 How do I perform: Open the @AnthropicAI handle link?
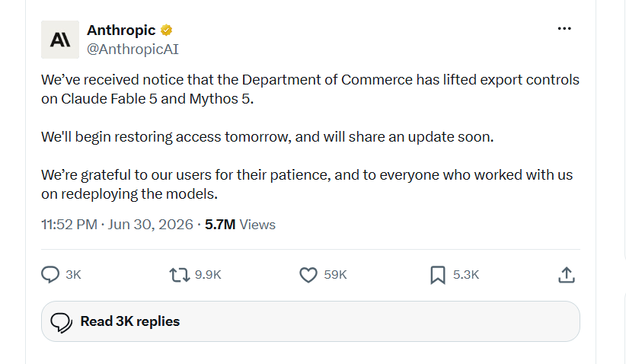coord(133,49)
